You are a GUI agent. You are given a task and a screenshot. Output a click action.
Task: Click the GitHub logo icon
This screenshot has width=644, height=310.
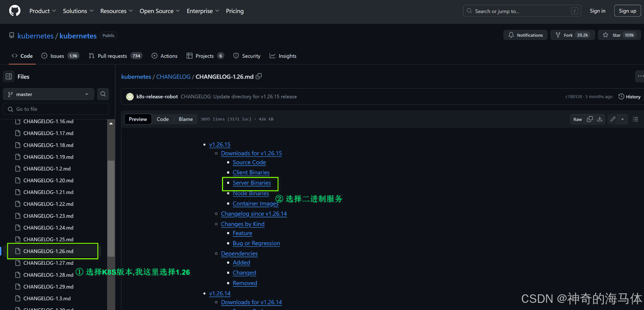click(x=15, y=11)
